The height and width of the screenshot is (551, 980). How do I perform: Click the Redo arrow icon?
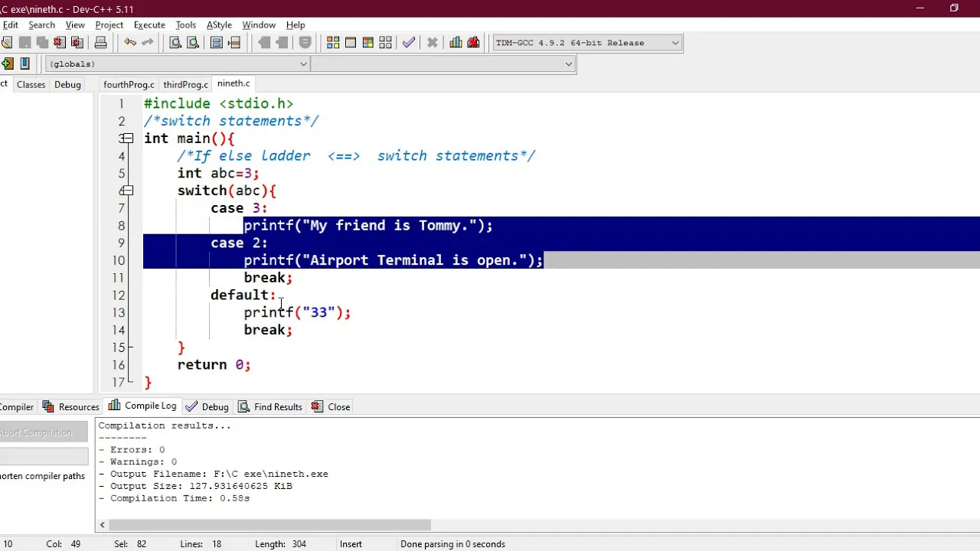click(x=148, y=43)
